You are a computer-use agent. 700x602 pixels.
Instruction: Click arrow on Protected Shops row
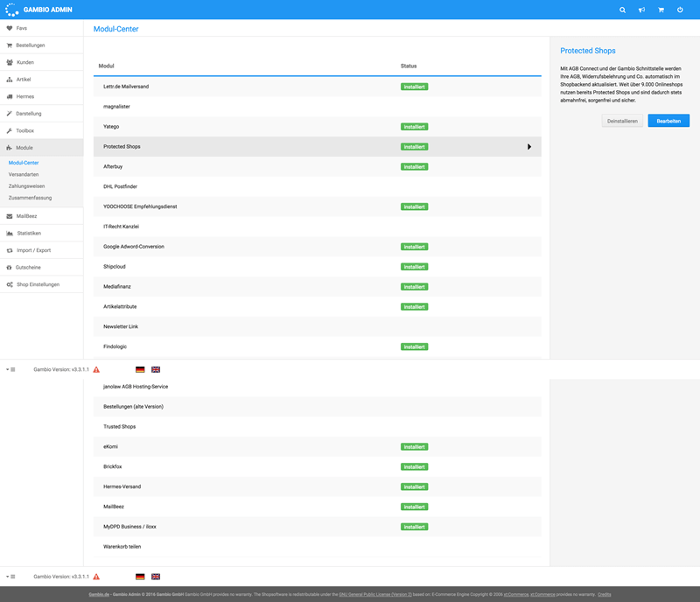coord(529,147)
